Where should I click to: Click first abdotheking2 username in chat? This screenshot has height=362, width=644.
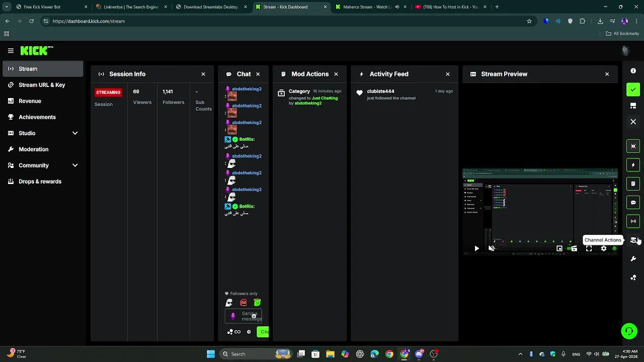[247, 89]
